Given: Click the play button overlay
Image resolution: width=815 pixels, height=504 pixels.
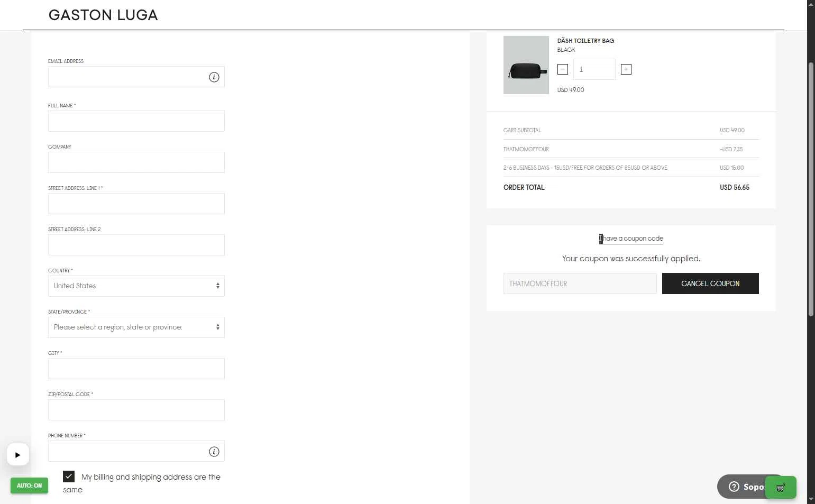Looking at the screenshot, I should (x=18, y=454).
